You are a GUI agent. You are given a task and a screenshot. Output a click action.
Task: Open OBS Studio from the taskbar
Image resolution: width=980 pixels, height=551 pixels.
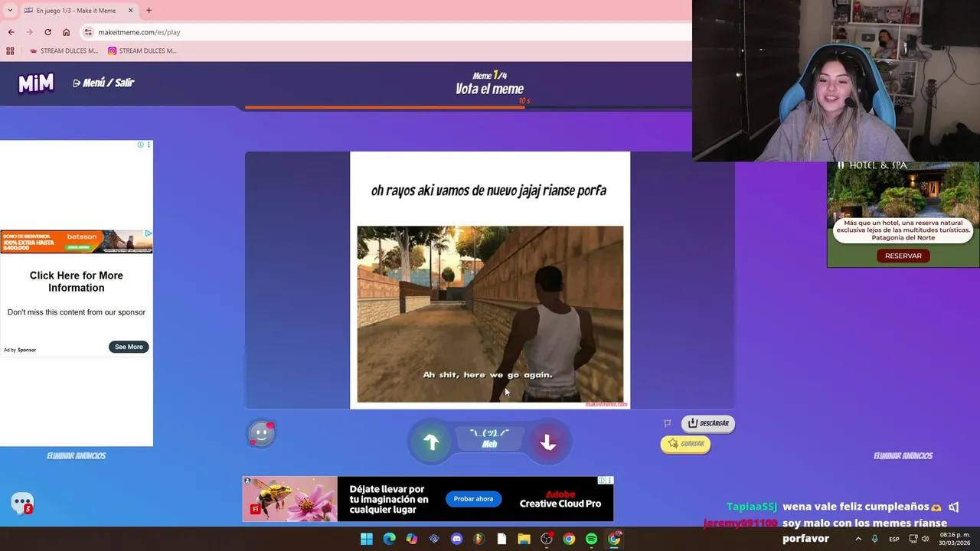pyautogui.click(x=547, y=539)
